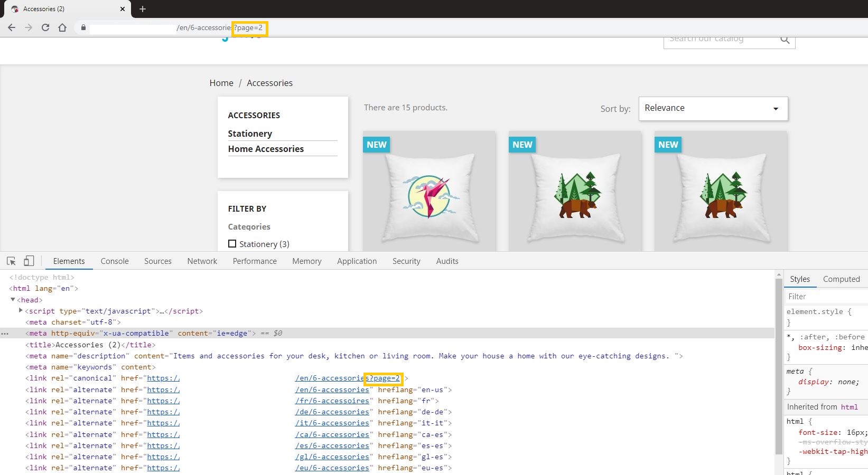The image size is (868, 475).
Task: Open the rightmost brown bear cushion thumbnail
Action: coord(721,191)
